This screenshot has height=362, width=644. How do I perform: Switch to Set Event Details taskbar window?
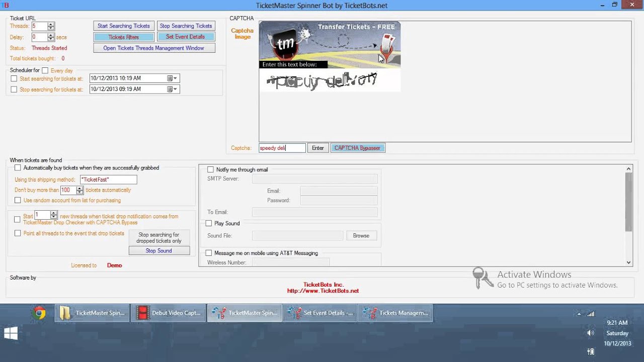tap(320, 313)
